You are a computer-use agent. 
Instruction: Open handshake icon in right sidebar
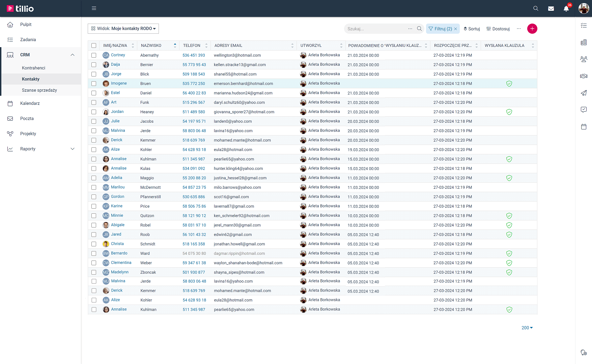point(584,76)
